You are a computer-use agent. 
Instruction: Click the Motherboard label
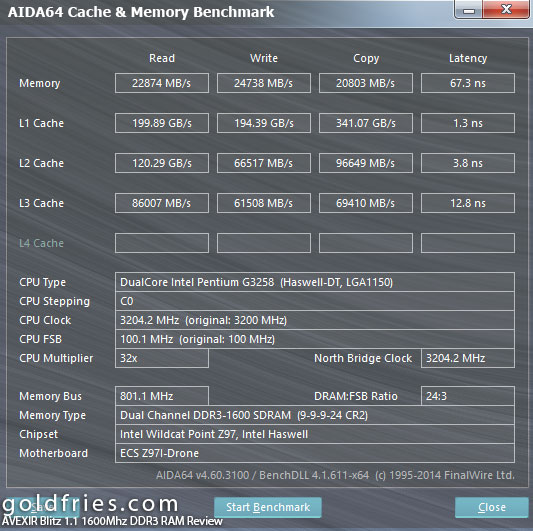tap(53, 453)
